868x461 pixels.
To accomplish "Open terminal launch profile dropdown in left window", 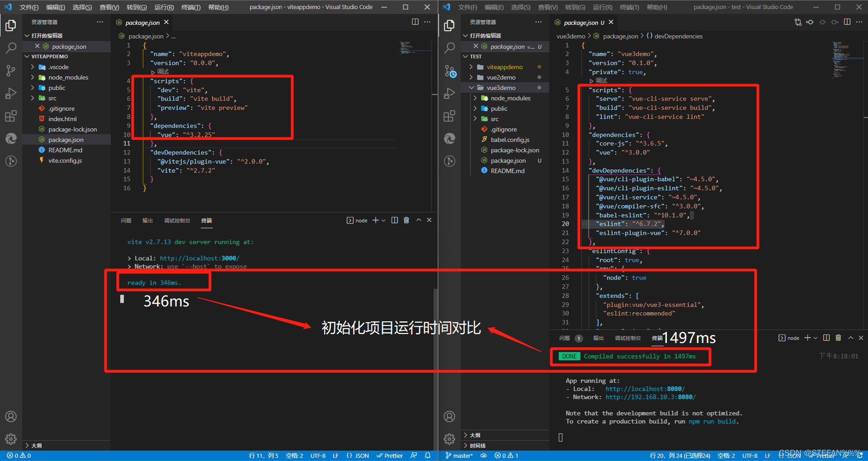I will [384, 220].
